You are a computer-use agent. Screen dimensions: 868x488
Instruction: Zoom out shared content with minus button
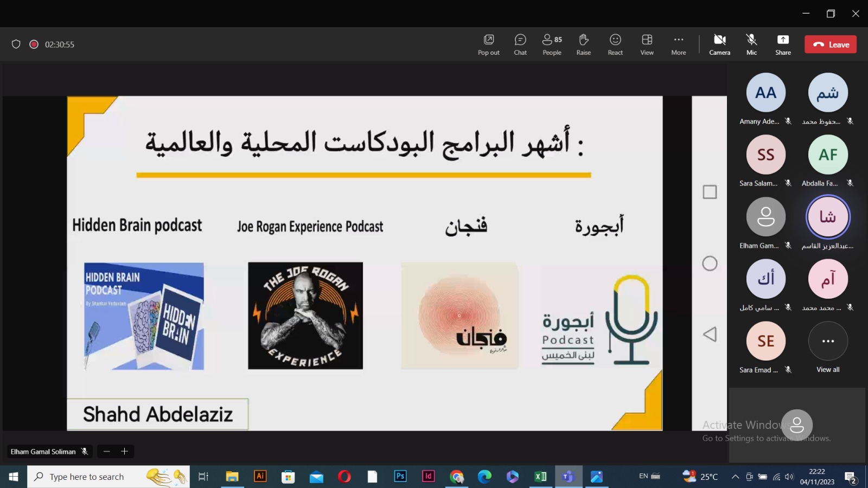tap(106, 451)
